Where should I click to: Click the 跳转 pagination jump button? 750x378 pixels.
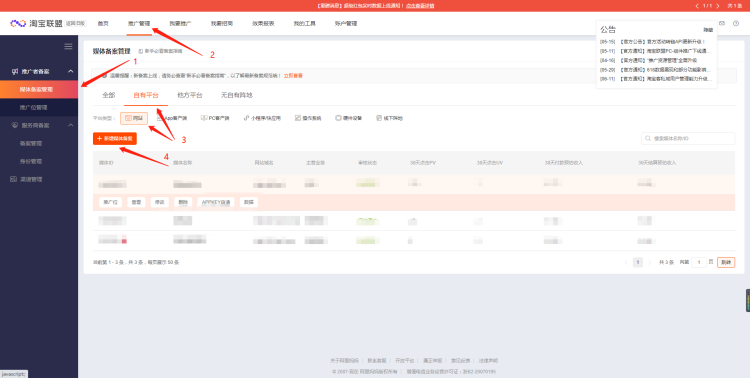tap(726, 262)
